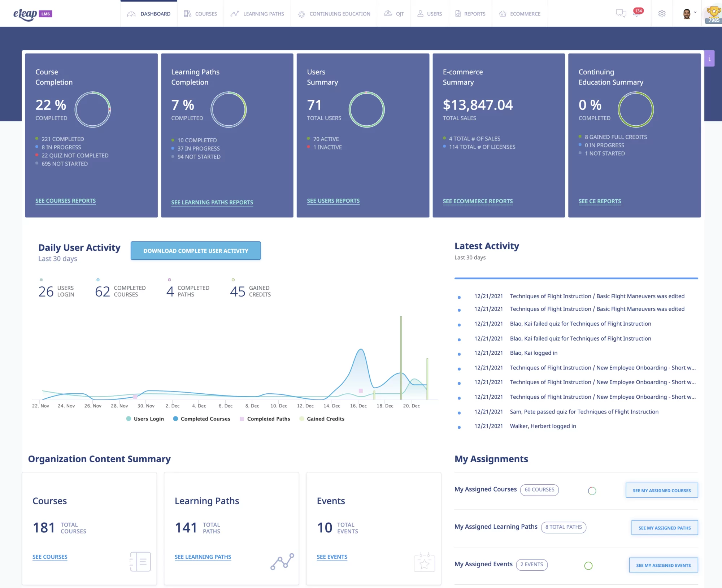Screen dimensions: 722x588
Task: Click the Continuing Education badge icon
Action: [301, 14]
